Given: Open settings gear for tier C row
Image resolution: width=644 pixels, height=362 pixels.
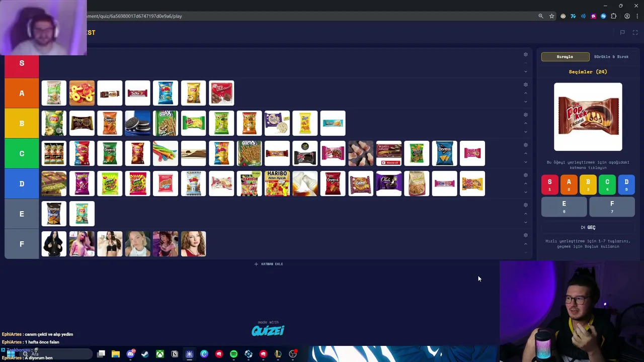Looking at the screenshot, I should (x=526, y=145).
